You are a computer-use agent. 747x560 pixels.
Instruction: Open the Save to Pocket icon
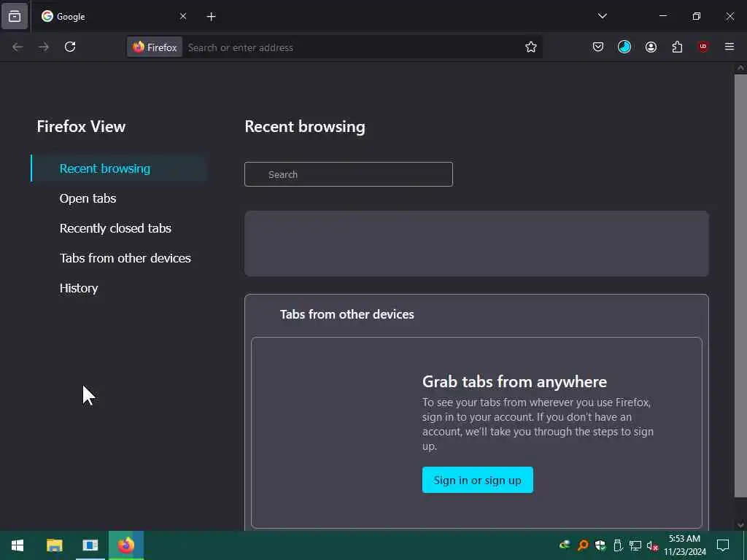click(598, 47)
